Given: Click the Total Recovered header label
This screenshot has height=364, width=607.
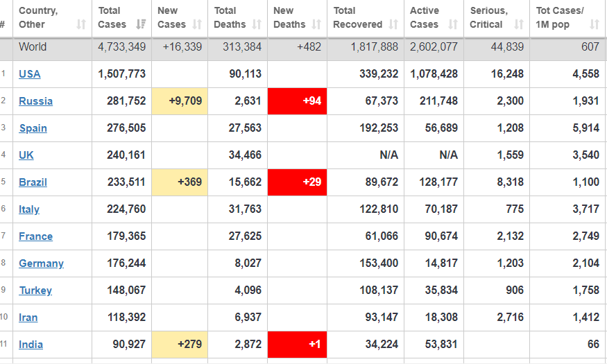Looking at the screenshot, I should coord(358,17).
